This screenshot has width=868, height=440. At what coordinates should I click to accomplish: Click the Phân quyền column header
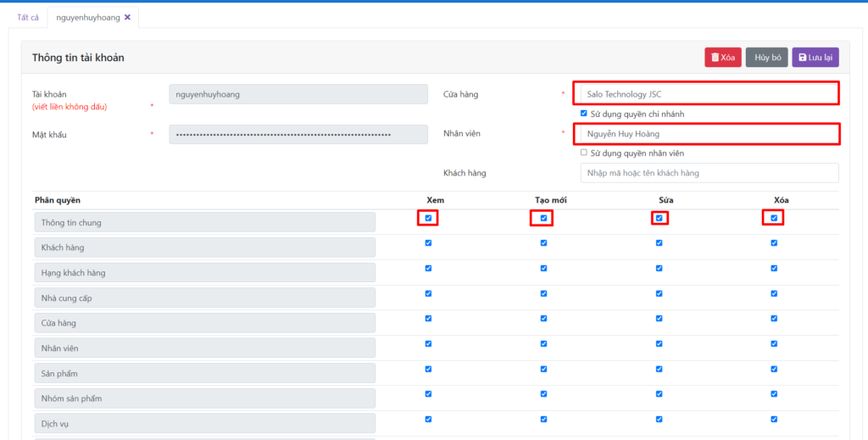point(58,200)
